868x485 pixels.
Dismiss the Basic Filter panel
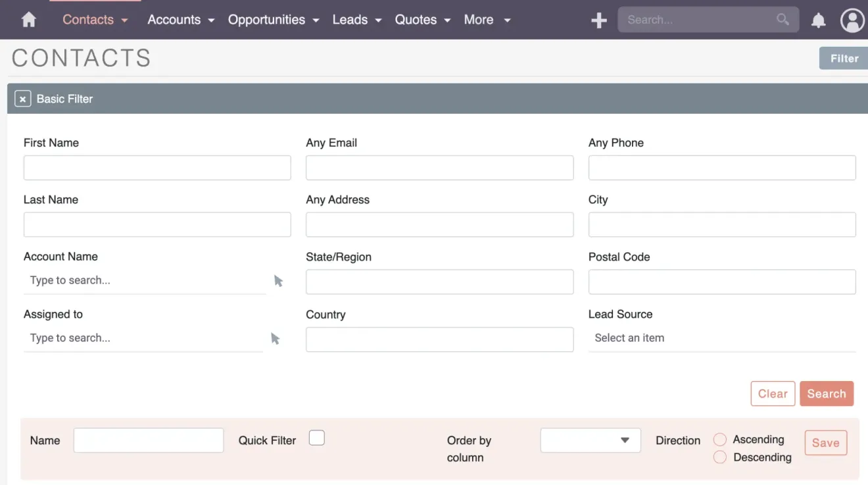coord(23,98)
